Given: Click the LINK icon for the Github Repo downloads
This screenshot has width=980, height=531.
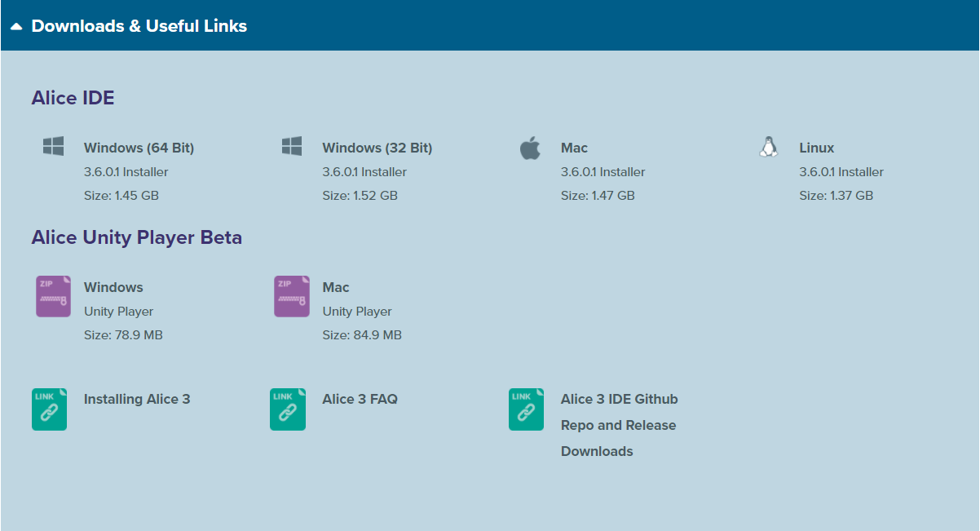Looking at the screenshot, I should pos(526,409).
